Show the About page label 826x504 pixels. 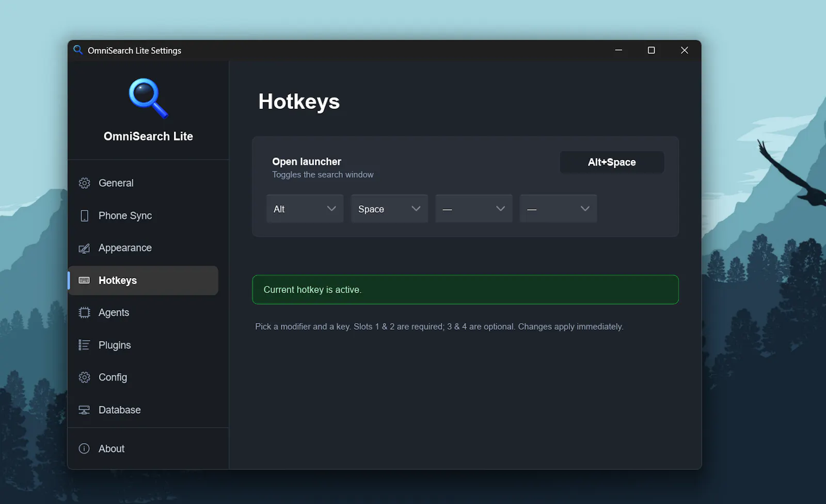(x=112, y=449)
